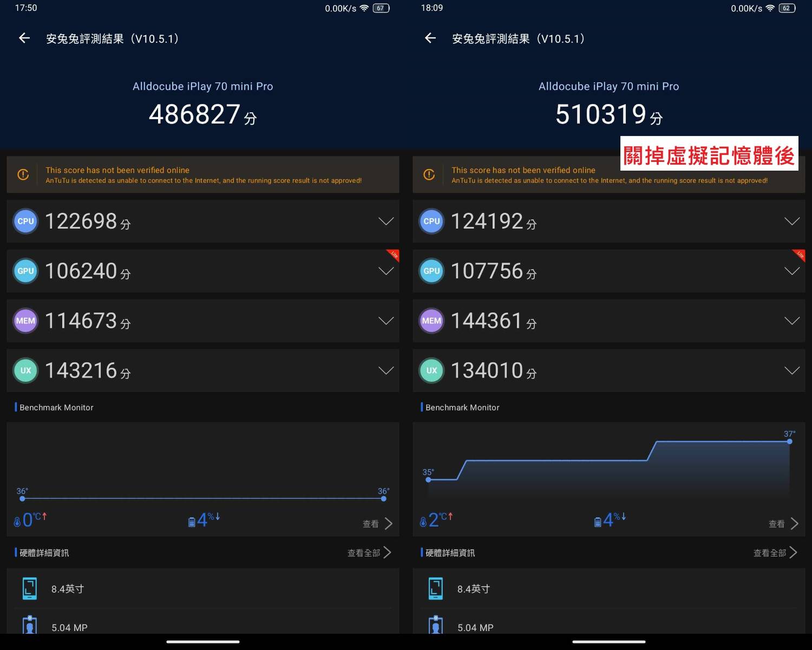Click battery icon next to right 4% drop
The image size is (812, 650).
pos(598,522)
